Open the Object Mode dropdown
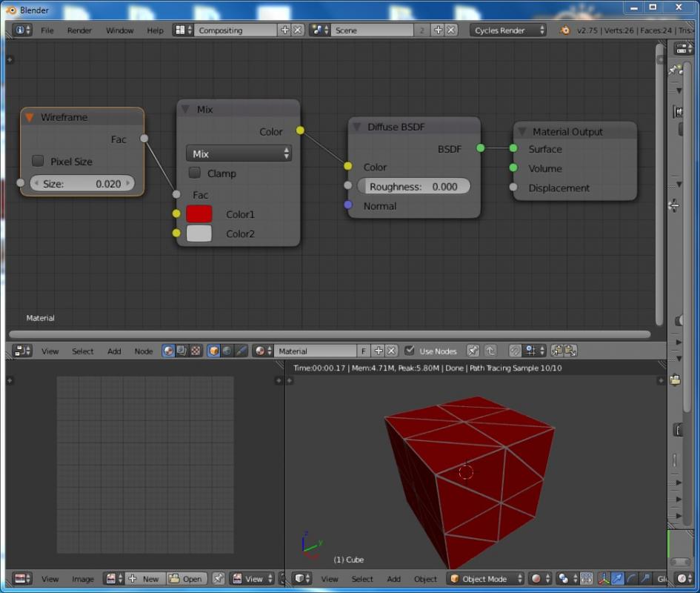The width and height of the screenshot is (700, 593). pos(485,579)
